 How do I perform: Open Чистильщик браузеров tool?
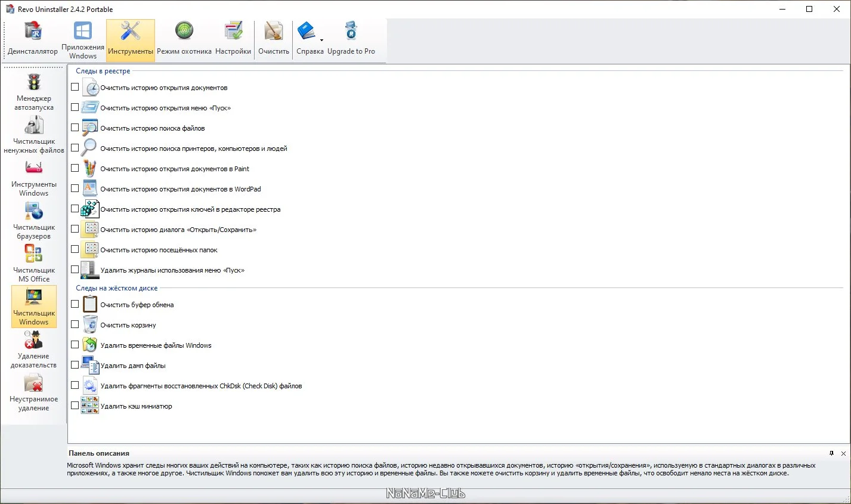[34, 220]
